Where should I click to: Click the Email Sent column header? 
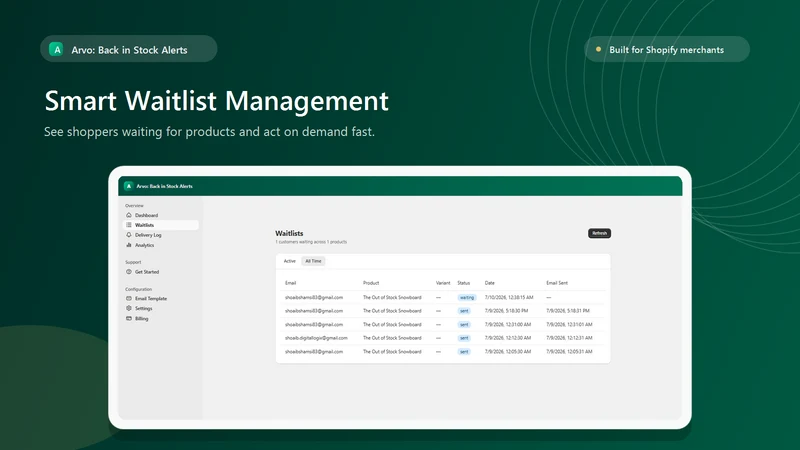tap(557, 283)
